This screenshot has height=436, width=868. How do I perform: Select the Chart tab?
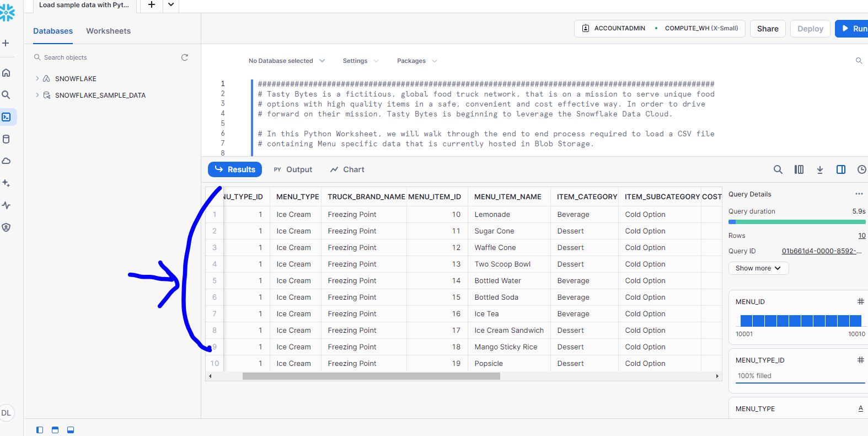347,169
